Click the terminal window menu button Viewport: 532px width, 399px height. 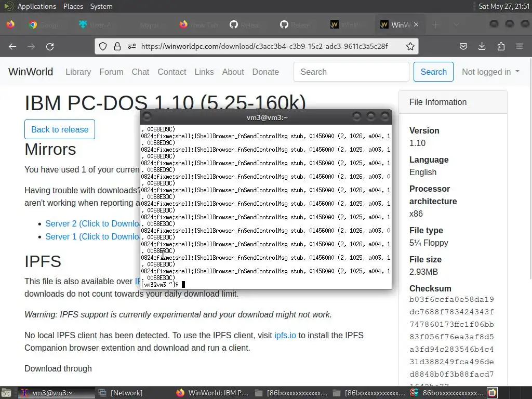click(x=147, y=117)
